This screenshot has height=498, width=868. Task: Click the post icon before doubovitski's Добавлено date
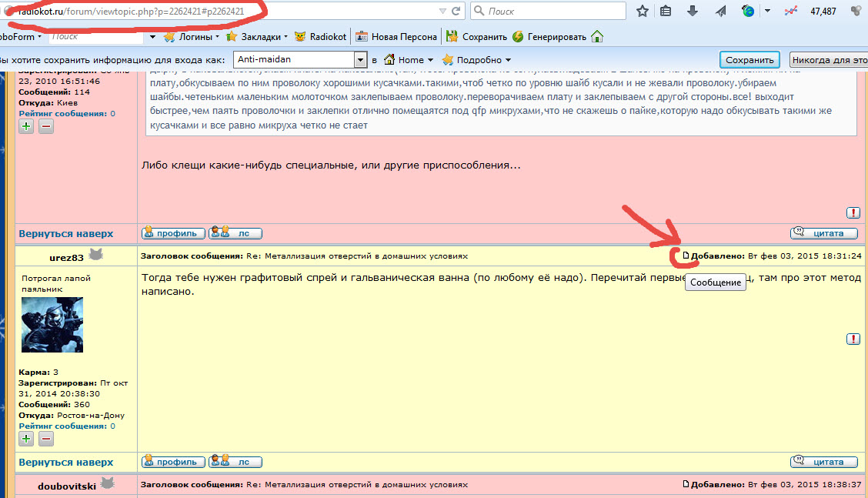pos(686,484)
